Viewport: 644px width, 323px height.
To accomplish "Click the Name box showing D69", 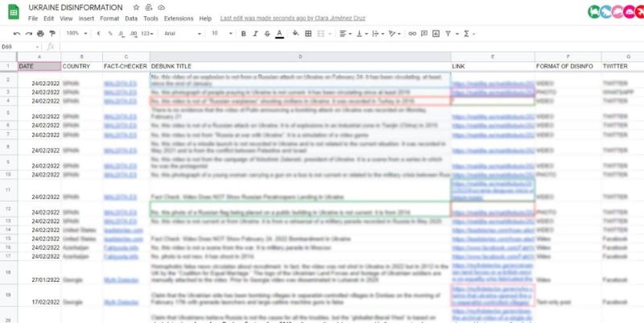I will pyautogui.click(x=10, y=47).
